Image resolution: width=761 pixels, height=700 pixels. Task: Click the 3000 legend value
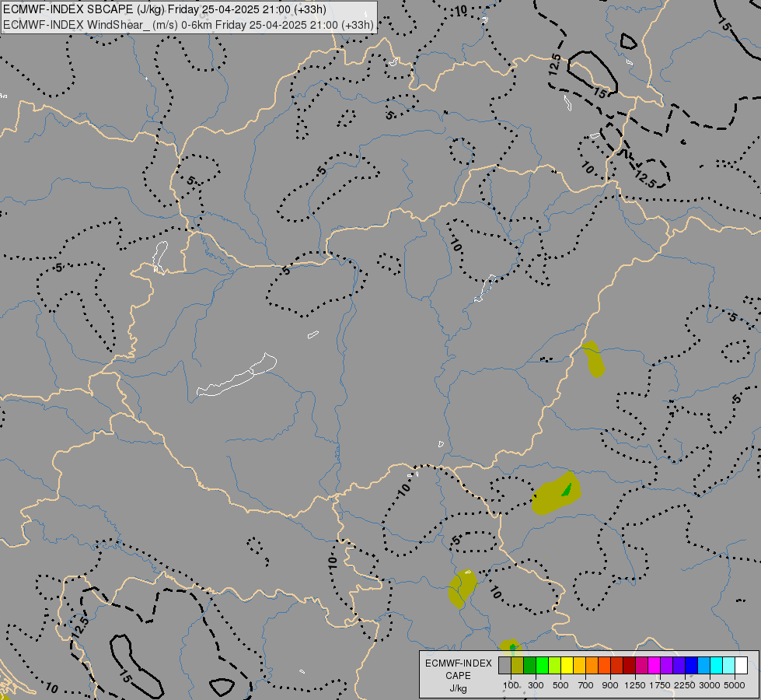pyautogui.click(x=710, y=685)
